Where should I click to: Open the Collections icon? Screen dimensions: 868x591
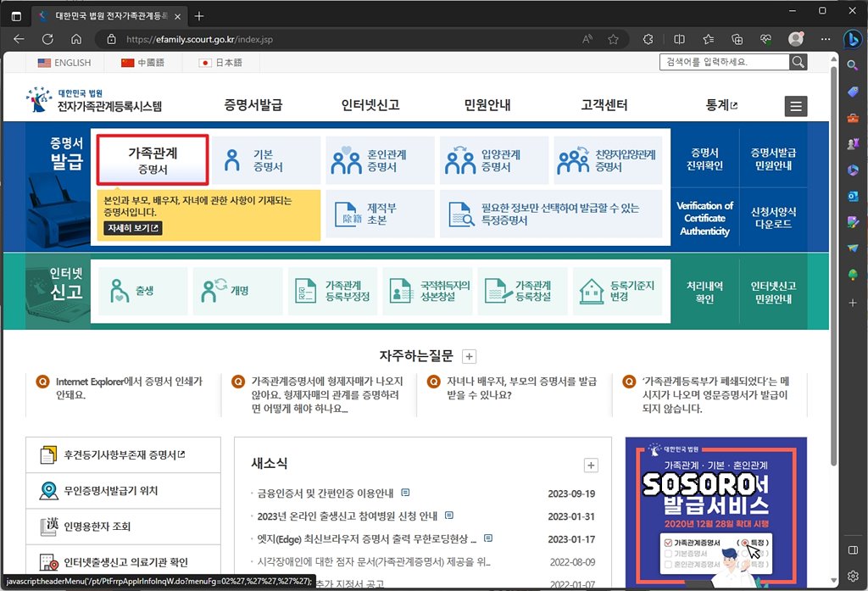[x=737, y=39]
